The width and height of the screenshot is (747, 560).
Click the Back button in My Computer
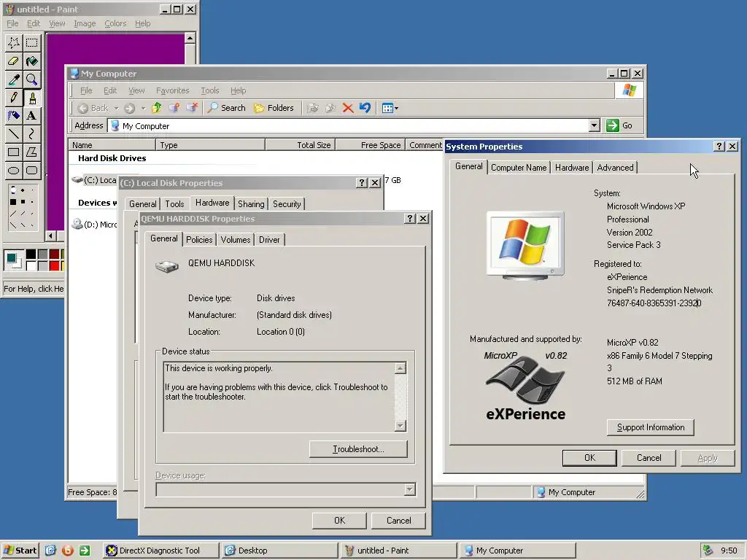click(x=93, y=108)
